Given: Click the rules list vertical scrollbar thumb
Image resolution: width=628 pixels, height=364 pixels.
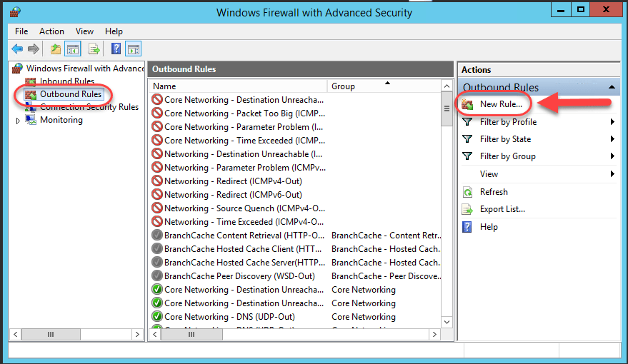Looking at the screenshot, I should click(447, 108).
